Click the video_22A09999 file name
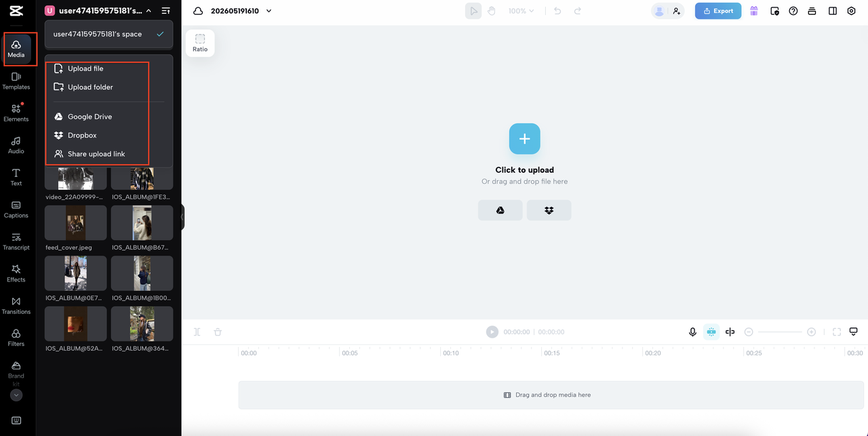 (75, 197)
